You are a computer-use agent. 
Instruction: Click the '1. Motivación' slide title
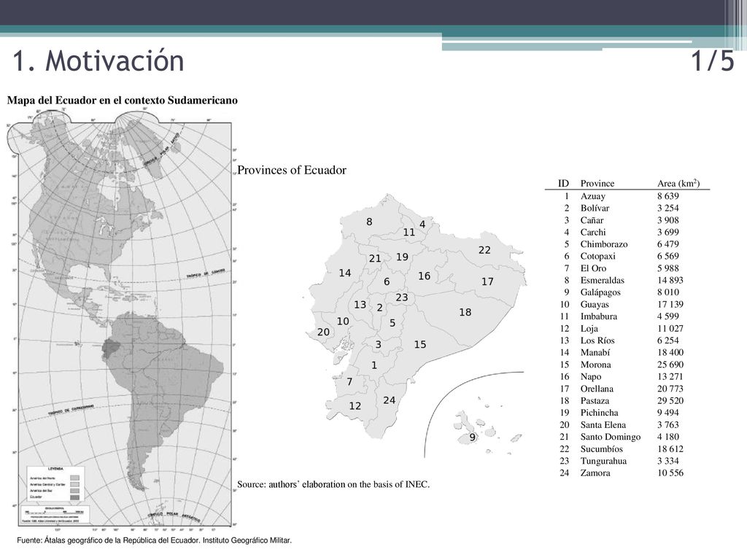pyautogui.click(x=98, y=61)
